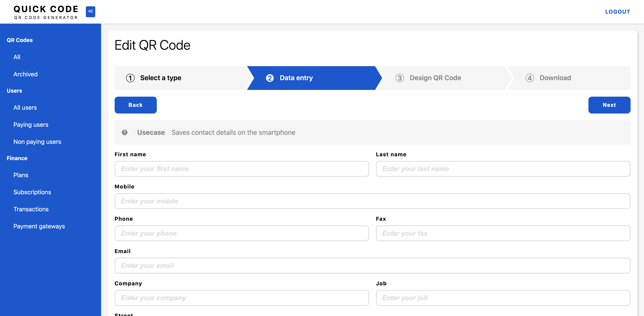
Task: Click the Edit QR Code page title
Action: tap(152, 45)
